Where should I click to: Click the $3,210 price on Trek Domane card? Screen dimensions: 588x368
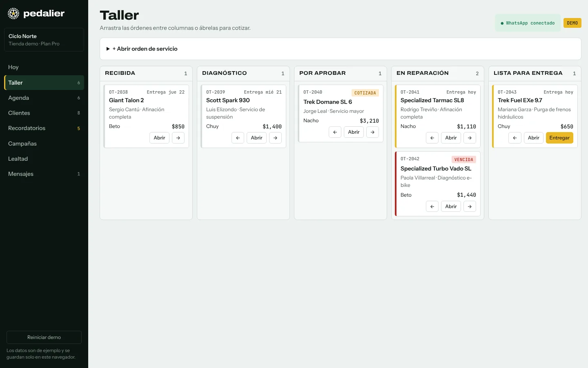(x=369, y=121)
